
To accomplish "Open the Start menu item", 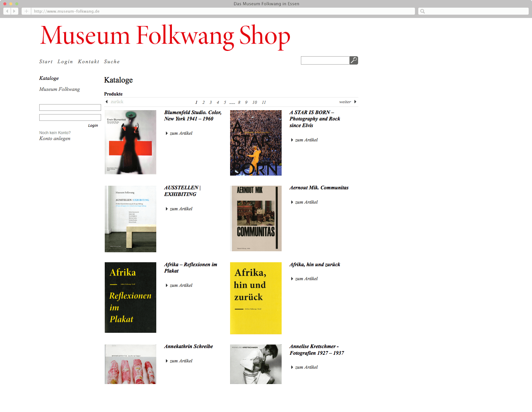I will tap(46, 62).
